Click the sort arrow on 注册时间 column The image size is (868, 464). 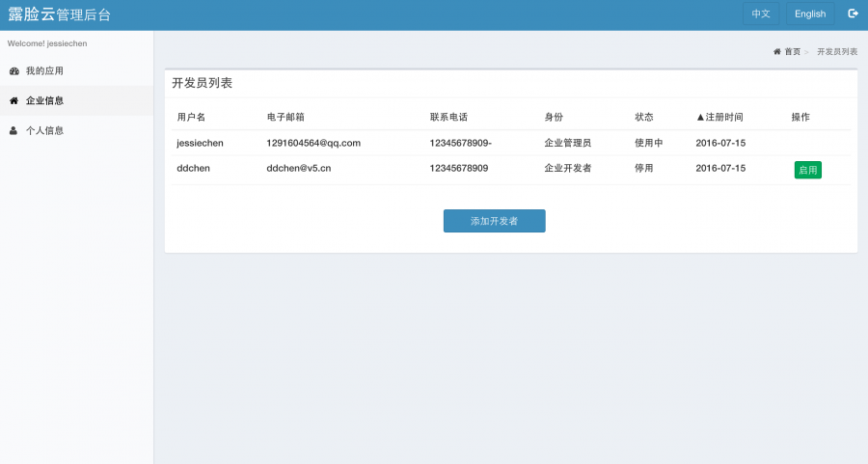700,117
